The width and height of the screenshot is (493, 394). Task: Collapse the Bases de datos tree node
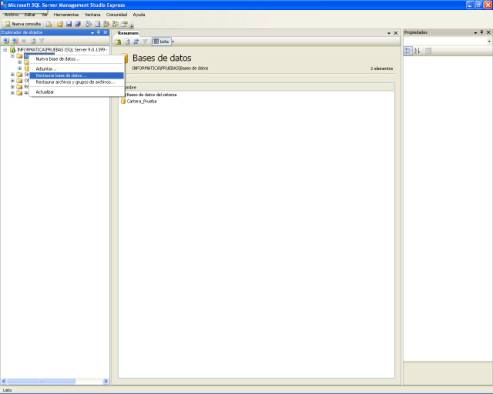click(x=12, y=56)
